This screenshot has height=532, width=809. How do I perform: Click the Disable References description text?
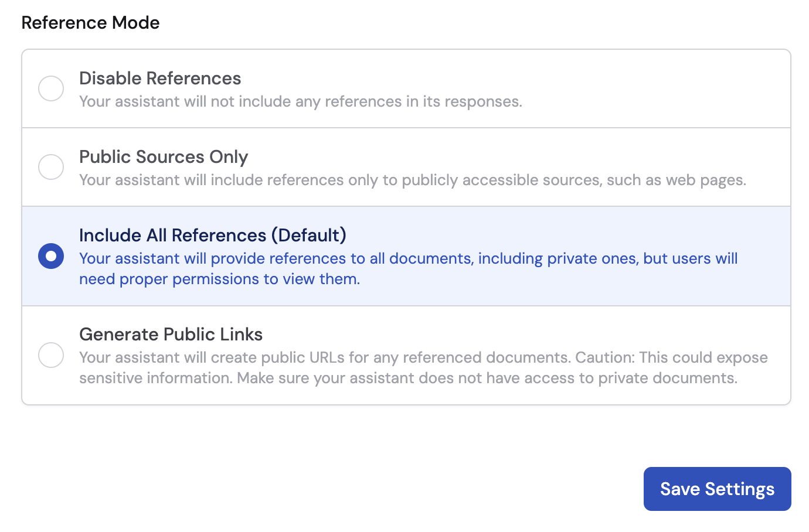[300, 101]
